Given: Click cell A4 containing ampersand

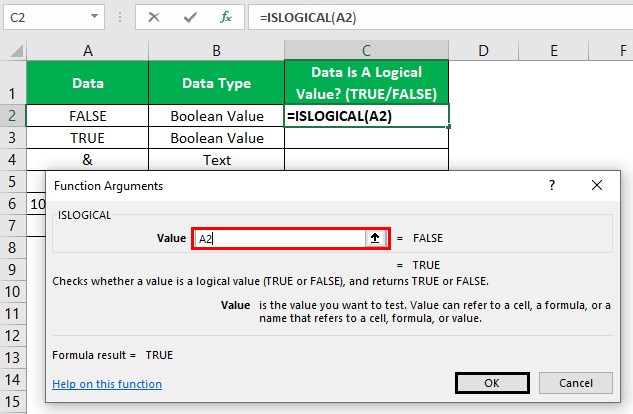Looking at the screenshot, I should 88,160.
